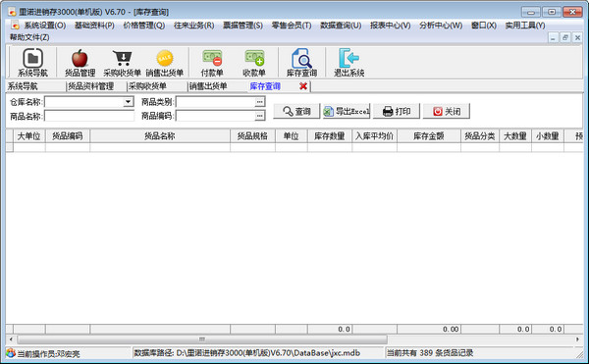Click the grid row selector cell
This screenshot has height=364, width=589.
pyautogui.click(x=10, y=147)
